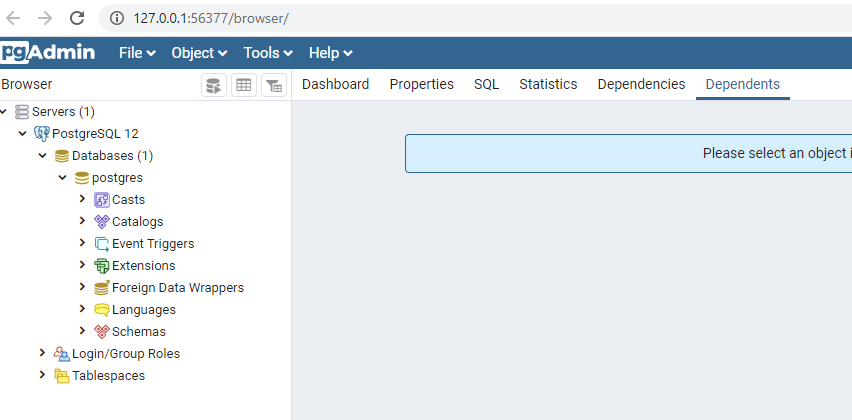The width and height of the screenshot is (852, 420).
Task: Click the Browser panel title
Action: tap(27, 84)
